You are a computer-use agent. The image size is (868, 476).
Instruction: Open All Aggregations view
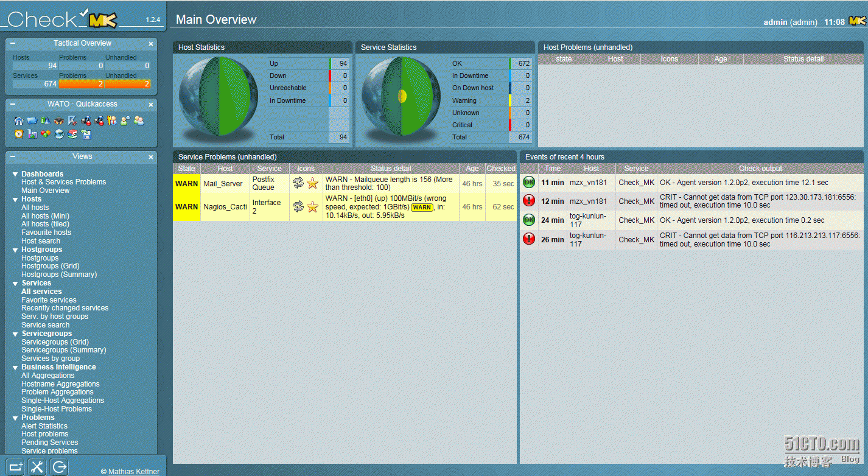pyautogui.click(x=48, y=376)
